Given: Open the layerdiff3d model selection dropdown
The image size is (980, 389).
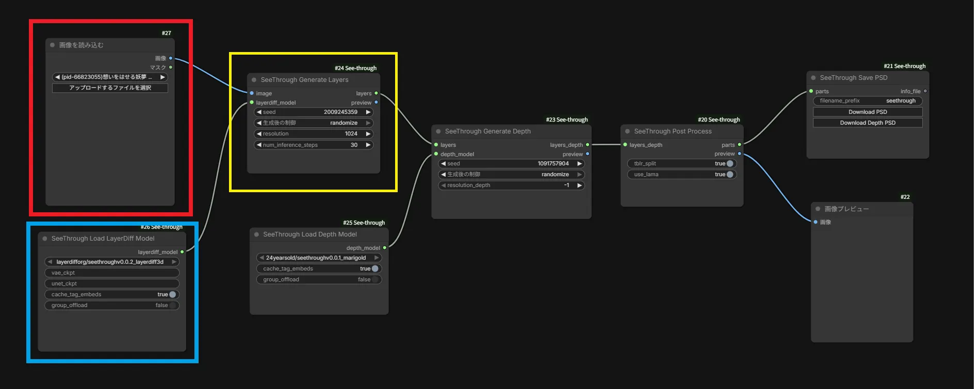Looking at the screenshot, I should point(111,262).
